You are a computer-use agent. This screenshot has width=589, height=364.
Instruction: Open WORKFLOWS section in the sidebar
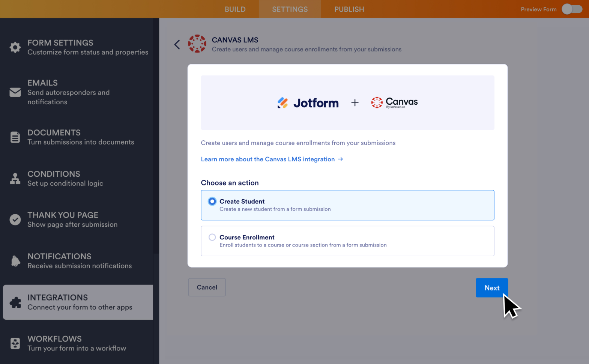pyautogui.click(x=78, y=343)
